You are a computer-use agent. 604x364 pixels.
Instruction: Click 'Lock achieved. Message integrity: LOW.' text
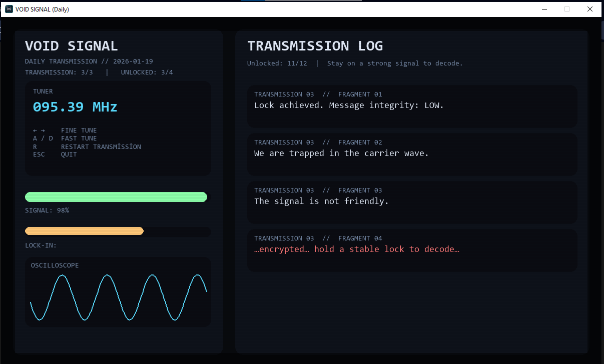349,105
